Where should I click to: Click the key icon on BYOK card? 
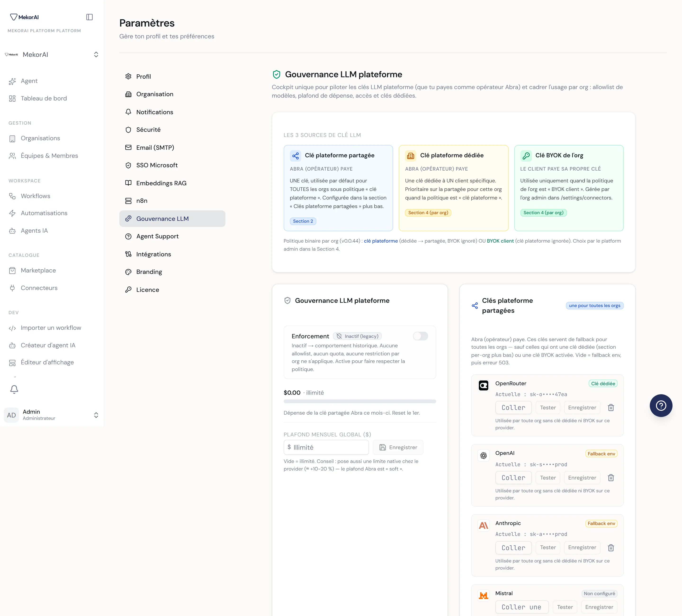coord(526,156)
